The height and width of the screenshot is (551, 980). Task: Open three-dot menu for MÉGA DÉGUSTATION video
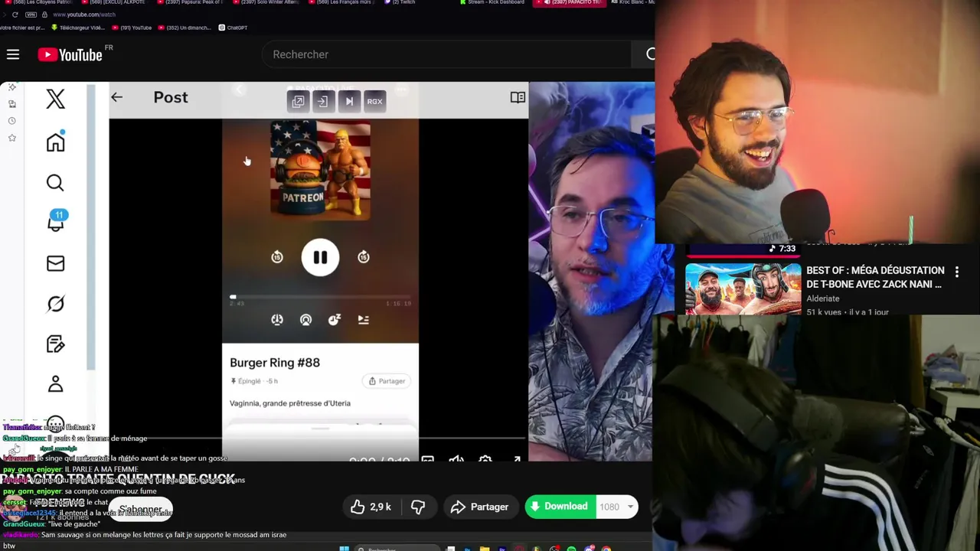[956, 272]
